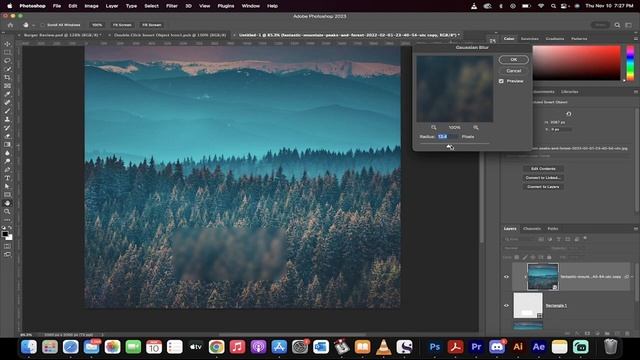Open the Window menu

(x=251, y=6)
